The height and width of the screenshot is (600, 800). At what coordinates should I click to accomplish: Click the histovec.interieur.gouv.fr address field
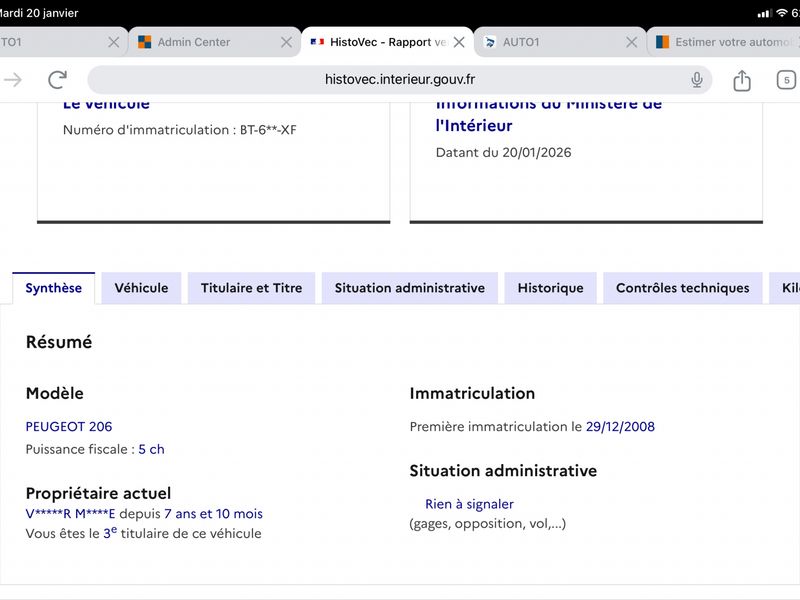click(400, 80)
